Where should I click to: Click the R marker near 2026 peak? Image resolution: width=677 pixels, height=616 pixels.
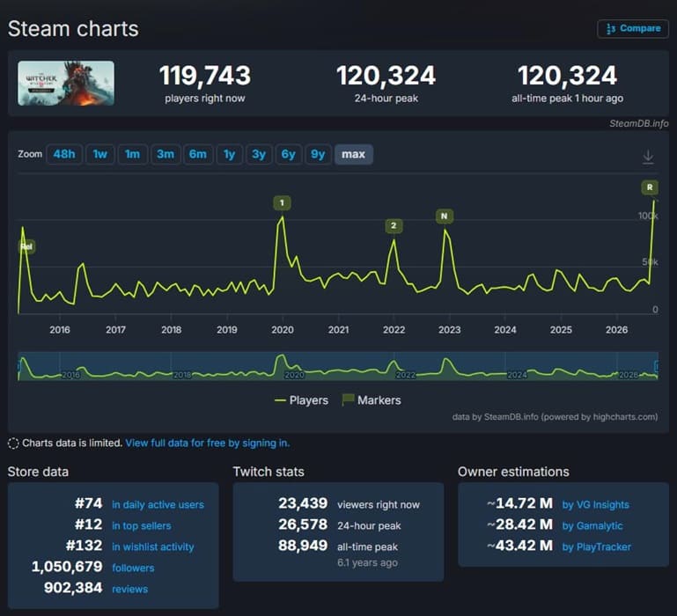click(650, 187)
